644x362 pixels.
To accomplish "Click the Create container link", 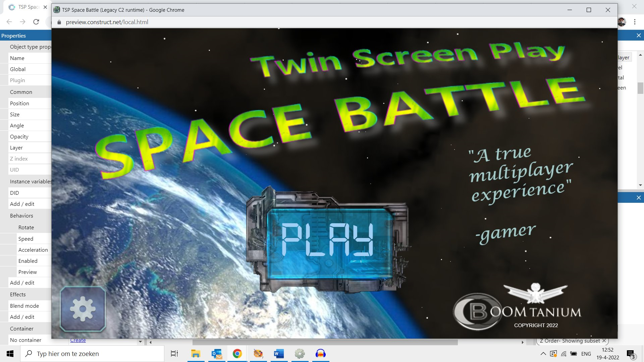I will (78, 340).
